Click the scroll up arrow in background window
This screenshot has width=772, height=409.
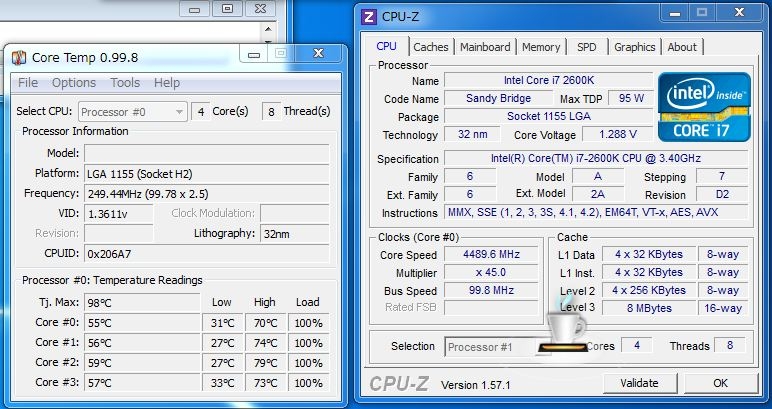(x=268, y=30)
